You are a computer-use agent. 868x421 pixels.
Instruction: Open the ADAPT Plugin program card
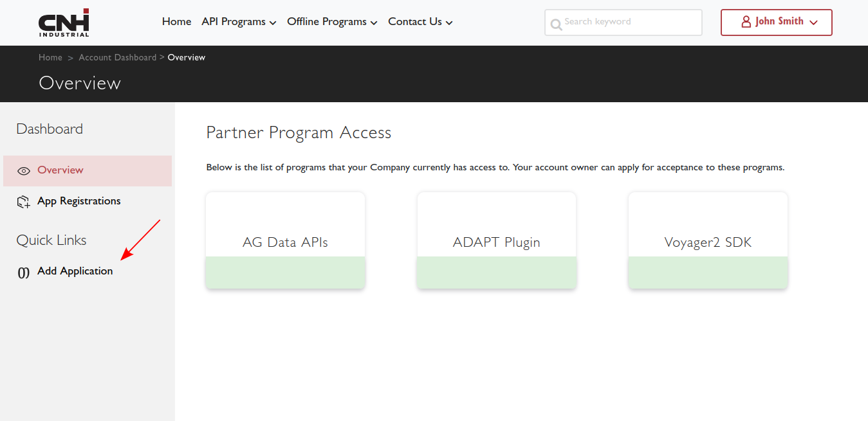497,240
